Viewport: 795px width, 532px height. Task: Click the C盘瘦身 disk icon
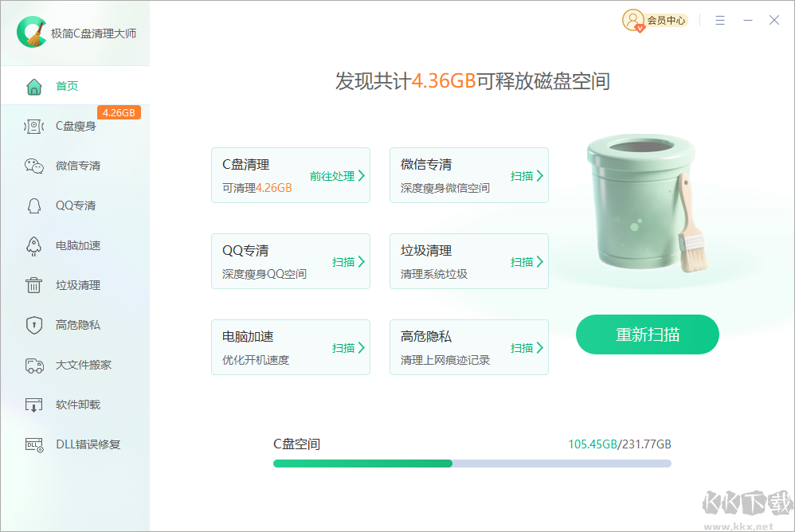click(34, 126)
